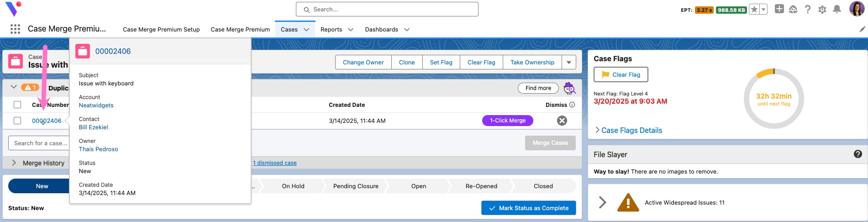Viewport: 868px width, 222px height.
Task: Open Notifications bell icon
Action: (x=837, y=9)
